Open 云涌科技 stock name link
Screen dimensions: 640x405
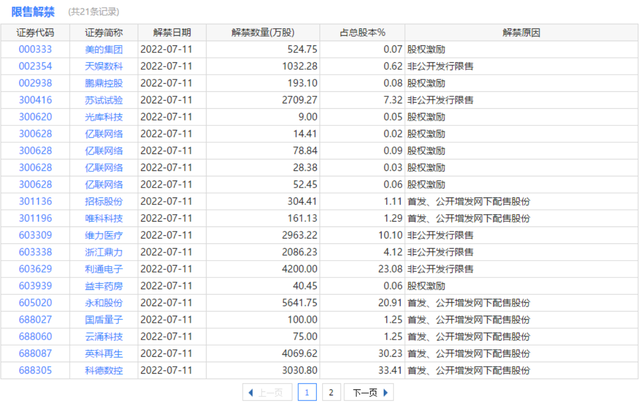pos(104,336)
